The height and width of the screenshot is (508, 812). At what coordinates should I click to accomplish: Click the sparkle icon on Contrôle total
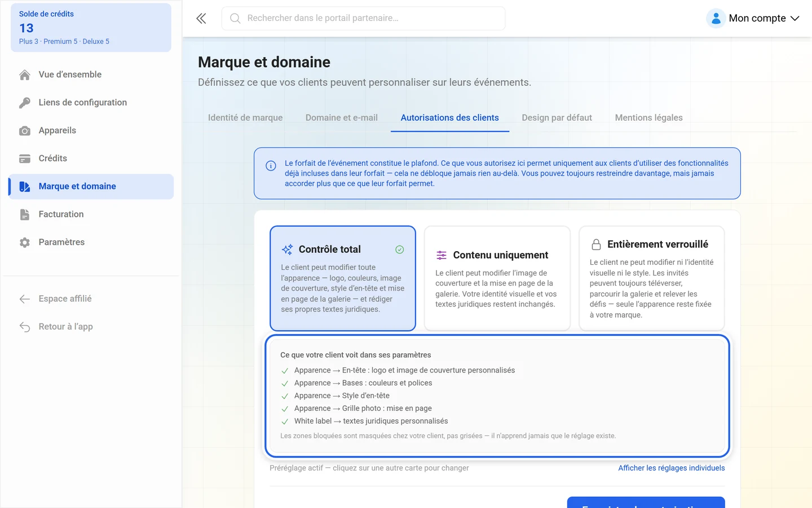pyautogui.click(x=287, y=249)
